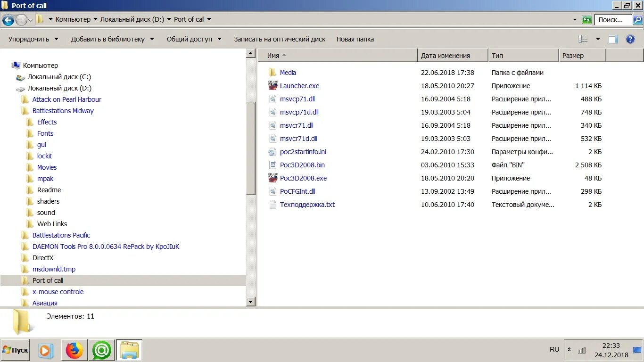
Task: Sort by the Имя column header
Action: point(338,55)
